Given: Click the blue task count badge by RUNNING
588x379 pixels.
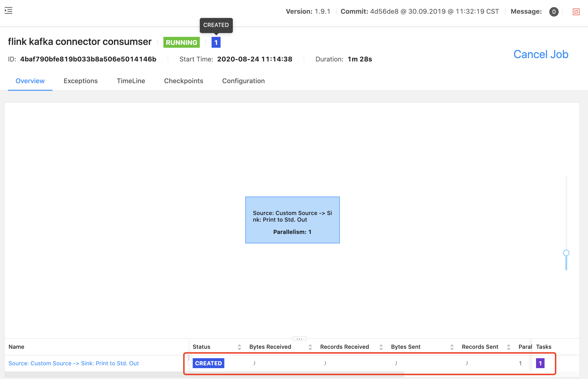Looking at the screenshot, I should tap(216, 42).
